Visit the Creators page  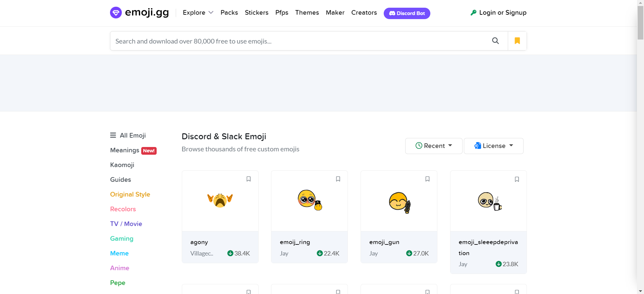(x=364, y=13)
